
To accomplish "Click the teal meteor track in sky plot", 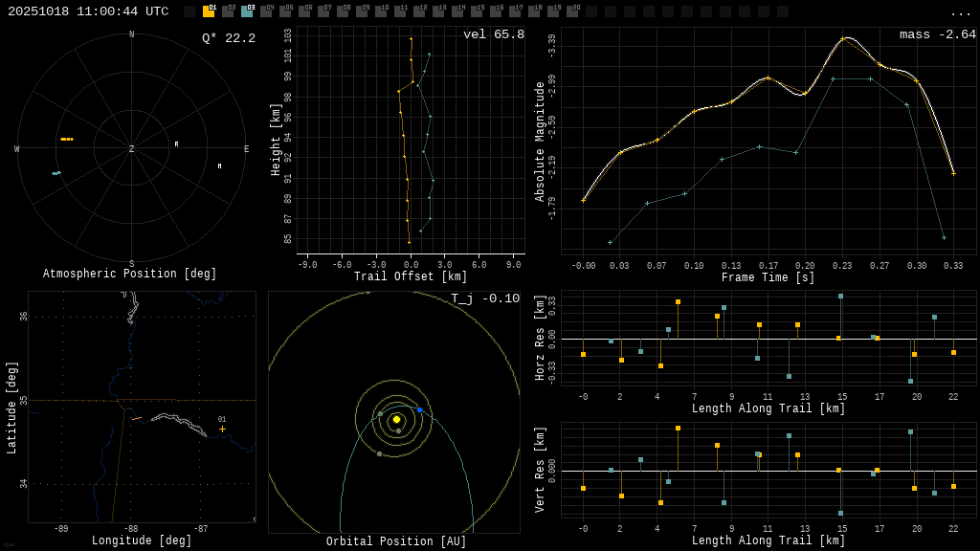I will pos(56,173).
